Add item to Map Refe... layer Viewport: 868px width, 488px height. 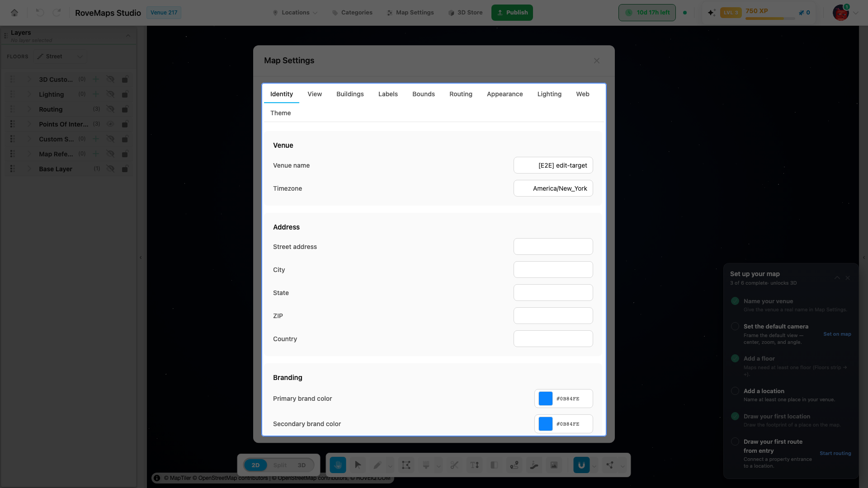point(96,154)
